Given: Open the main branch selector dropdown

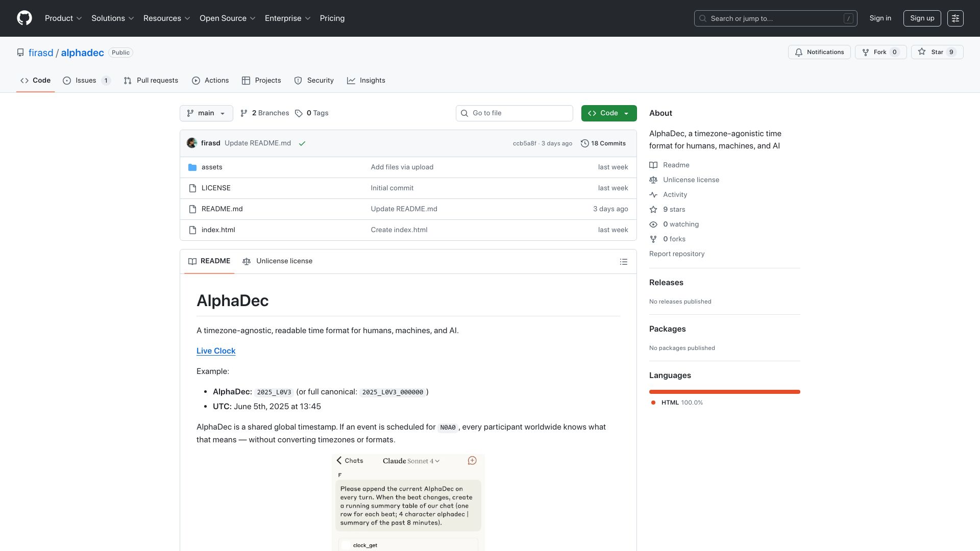Looking at the screenshot, I should click(x=206, y=113).
